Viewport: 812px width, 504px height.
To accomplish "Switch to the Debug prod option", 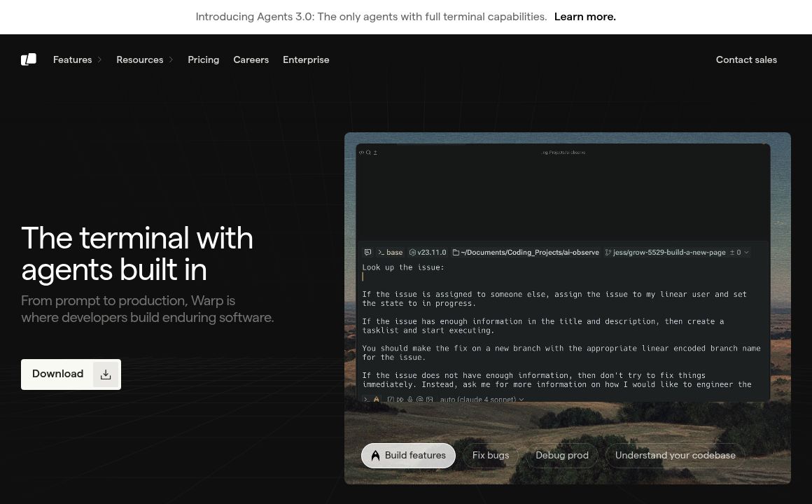I will coord(562,456).
